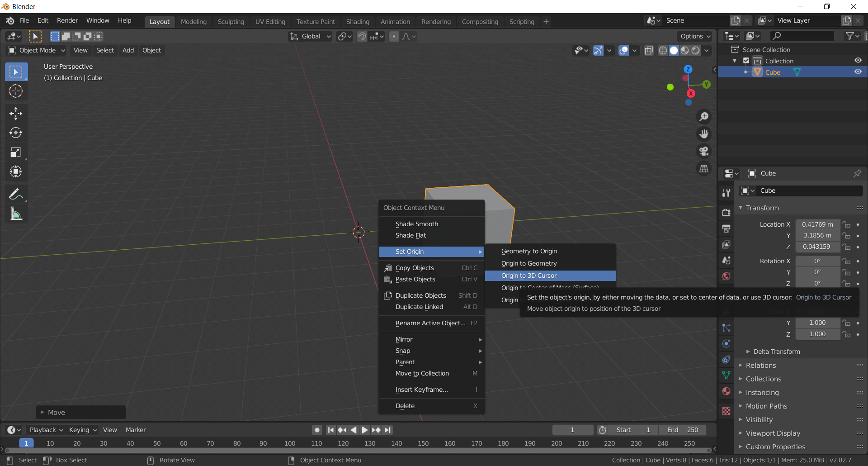Open the Render properties tab icon
Viewport: 868px width, 466px height.
coord(726,213)
